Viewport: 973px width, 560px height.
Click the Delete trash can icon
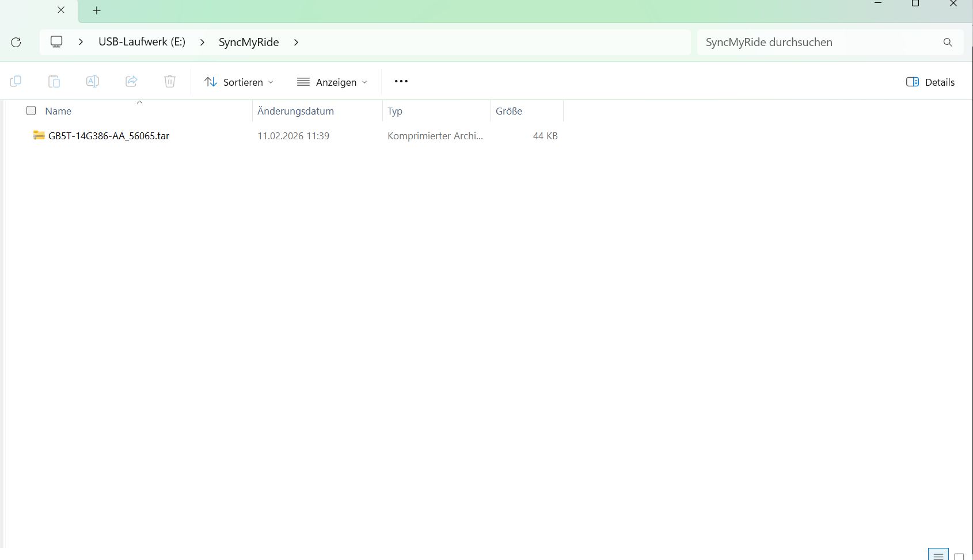pyautogui.click(x=170, y=82)
